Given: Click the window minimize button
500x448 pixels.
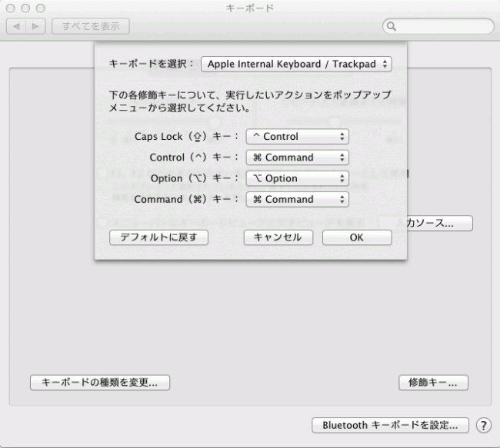Looking at the screenshot, I should 25,8.
